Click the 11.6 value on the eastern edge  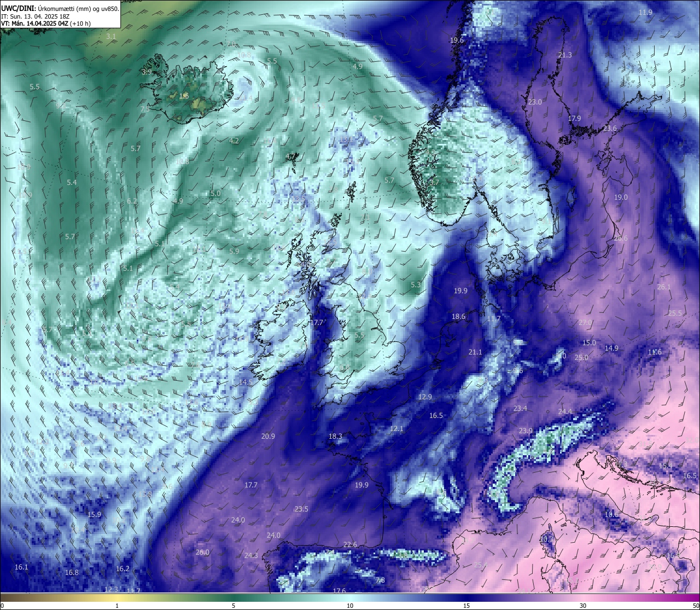point(655,352)
